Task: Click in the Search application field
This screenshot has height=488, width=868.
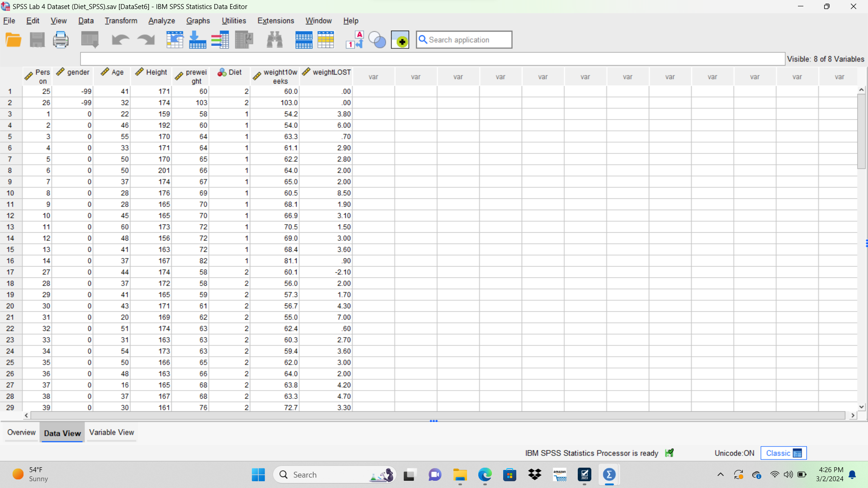Action: (464, 40)
